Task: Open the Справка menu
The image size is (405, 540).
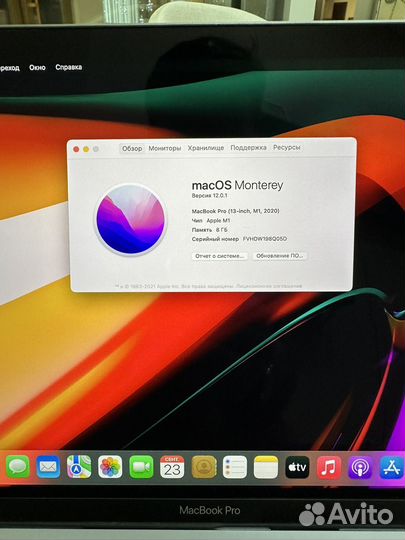Action: [69, 67]
